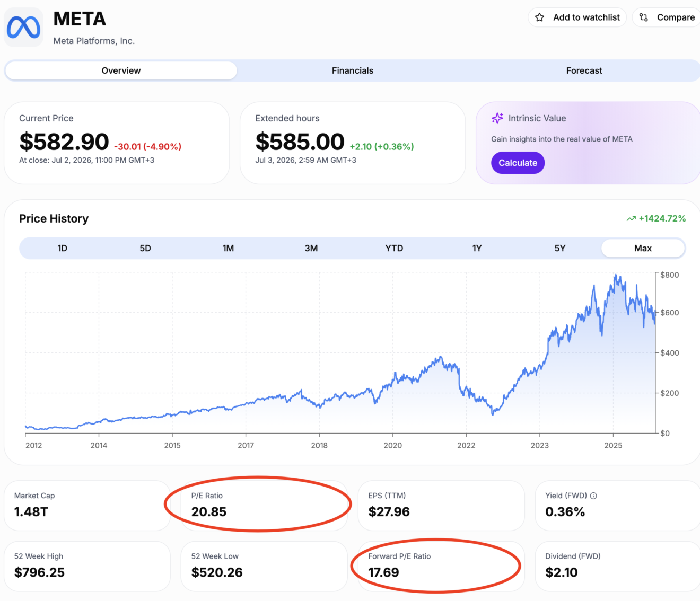The width and height of the screenshot is (700, 601).
Task: Click the sparkle icon beside Intrinsic Value
Action: 497,118
